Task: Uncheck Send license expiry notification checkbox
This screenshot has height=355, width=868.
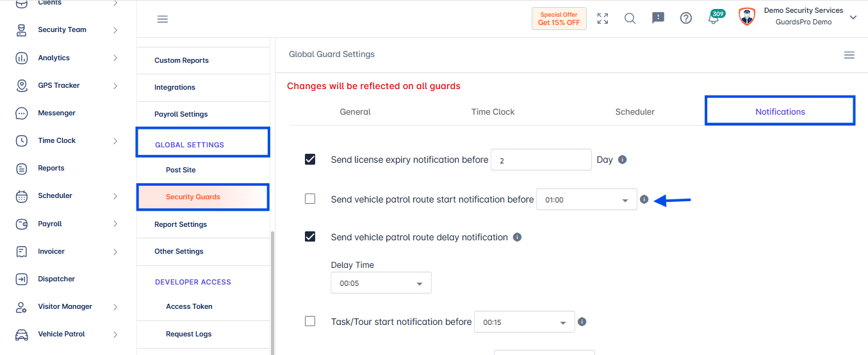Action: point(310,160)
